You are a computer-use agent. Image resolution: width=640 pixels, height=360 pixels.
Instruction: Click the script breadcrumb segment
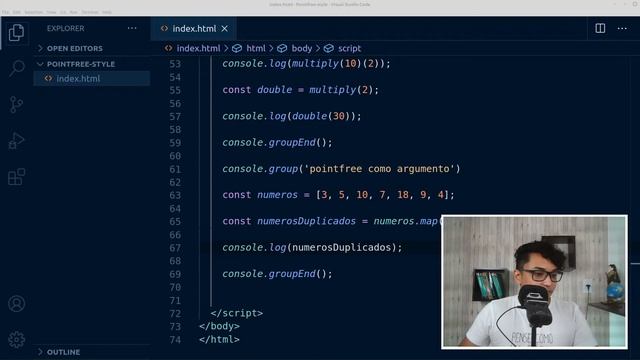pos(349,48)
